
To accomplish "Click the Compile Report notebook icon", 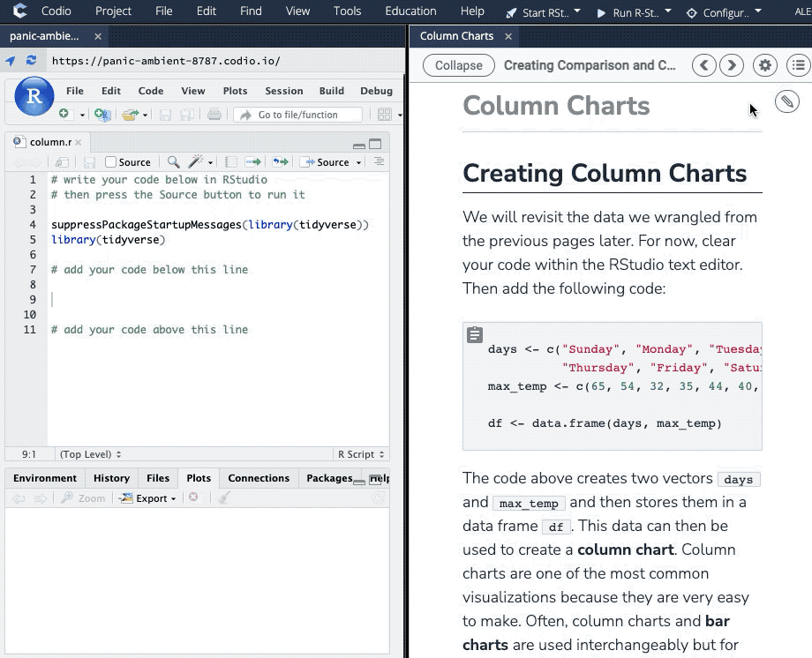I will click(x=231, y=162).
